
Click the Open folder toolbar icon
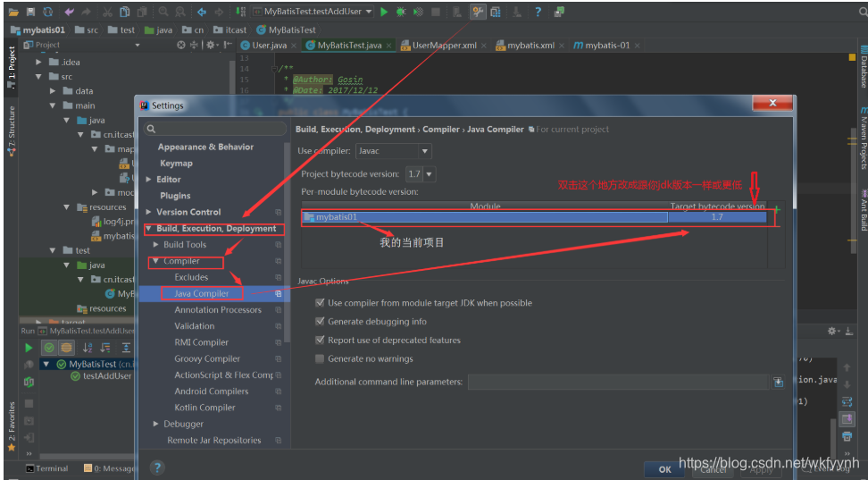pos(13,12)
